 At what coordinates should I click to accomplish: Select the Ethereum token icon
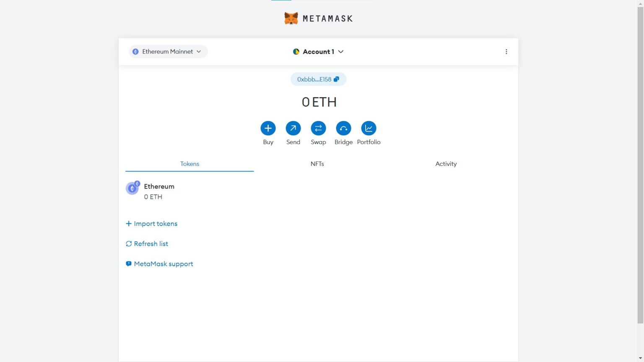click(132, 188)
